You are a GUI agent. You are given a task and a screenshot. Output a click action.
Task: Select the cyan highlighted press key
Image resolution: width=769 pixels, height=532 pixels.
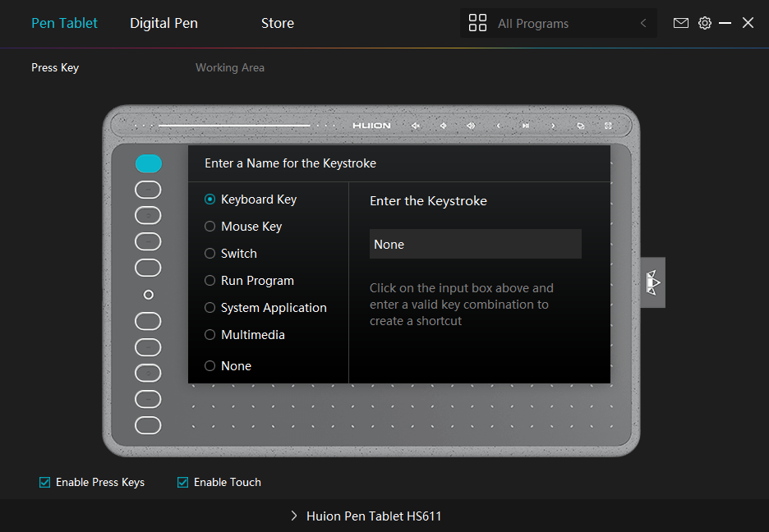click(x=149, y=163)
